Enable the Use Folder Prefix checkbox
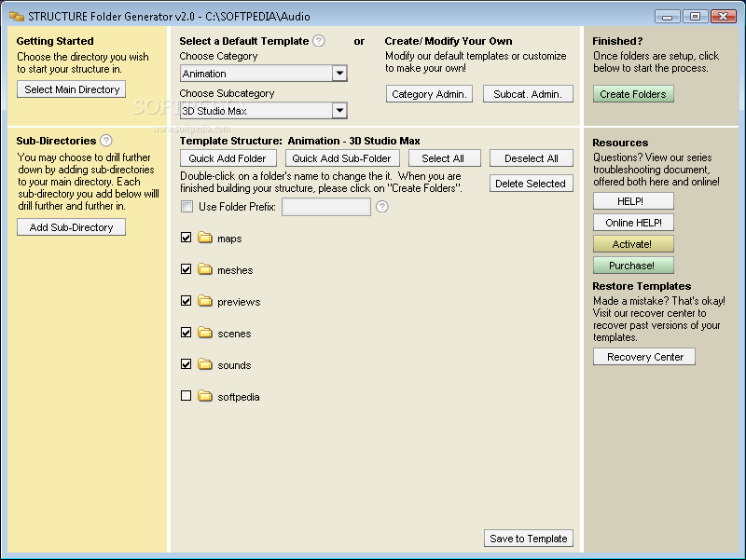This screenshot has width=746, height=560. tap(187, 206)
